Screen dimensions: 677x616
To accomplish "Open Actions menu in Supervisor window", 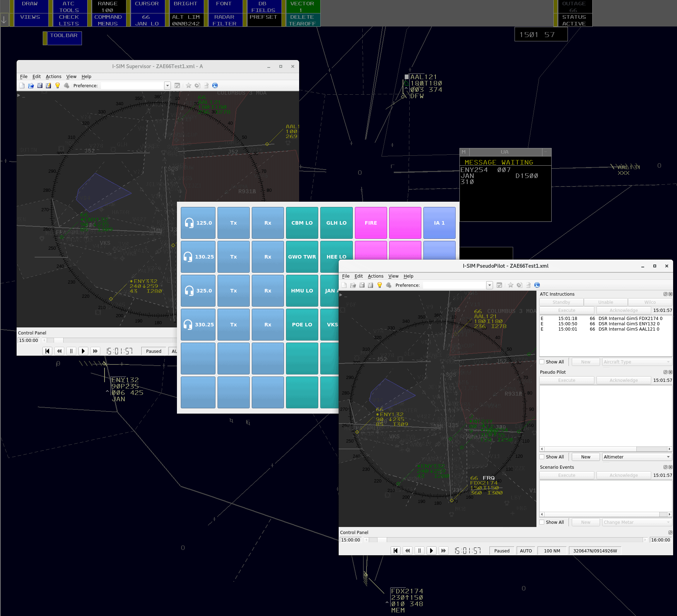I will (x=53, y=76).
